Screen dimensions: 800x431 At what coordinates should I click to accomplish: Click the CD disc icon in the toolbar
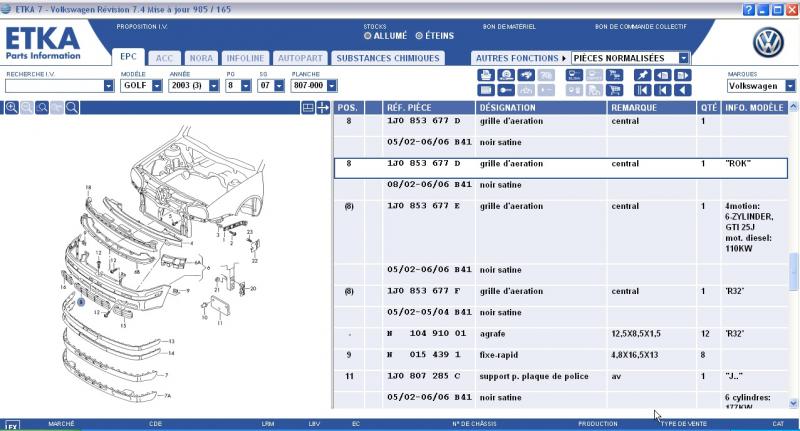click(506, 75)
